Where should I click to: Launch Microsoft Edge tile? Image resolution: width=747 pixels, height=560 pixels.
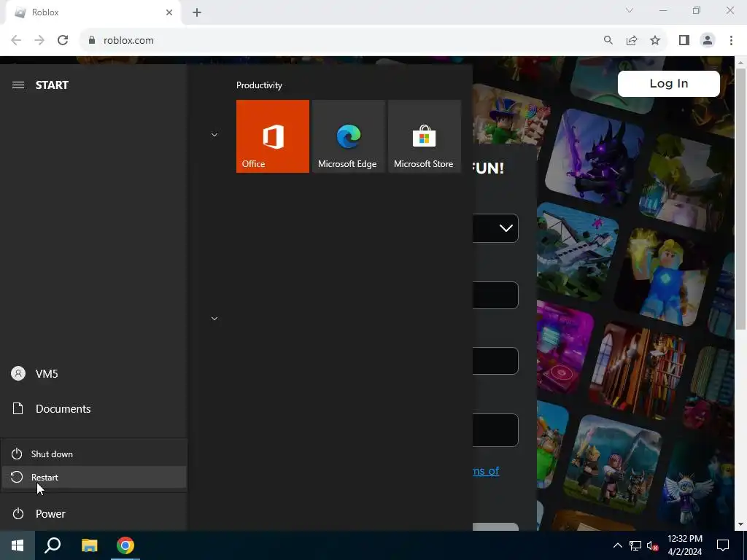[348, 136]
